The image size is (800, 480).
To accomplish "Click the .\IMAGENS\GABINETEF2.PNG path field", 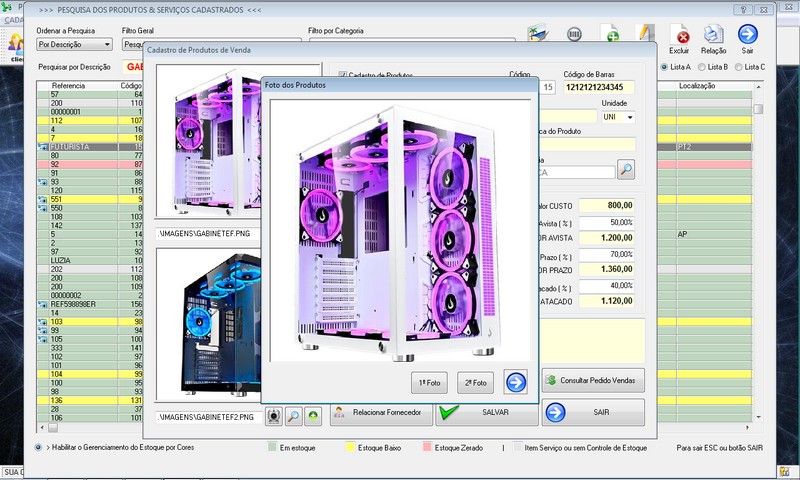I will (x=209, y=417).
